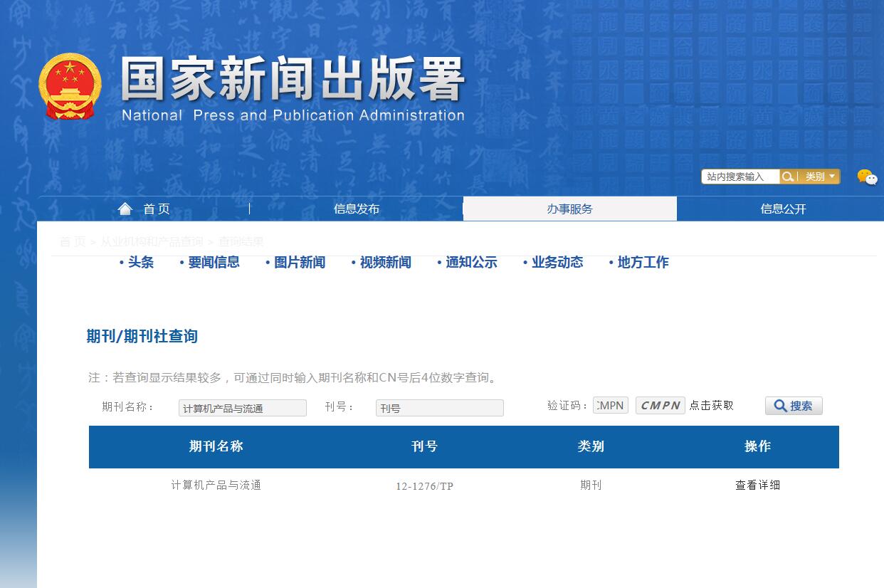The width and height of the screenshot is (884, 588).
Task: Click the home icon beside 首页
Action: (125, 209)
